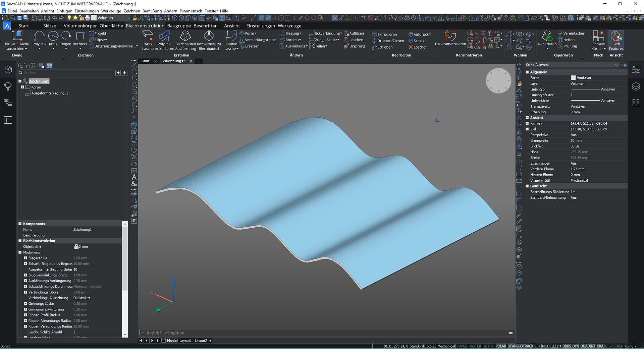Toggle OFANG in status bar
This screenshot has width=644, height=362.
513,346
